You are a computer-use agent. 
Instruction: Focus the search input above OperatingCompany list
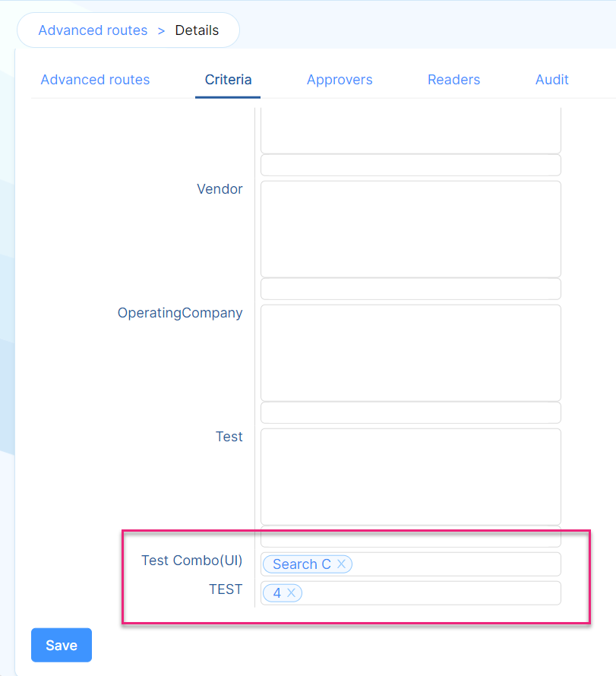[x=410, y=289]
